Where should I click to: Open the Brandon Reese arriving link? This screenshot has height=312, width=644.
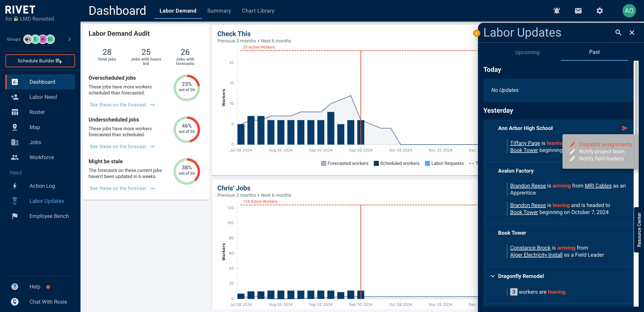click(528, 186)
